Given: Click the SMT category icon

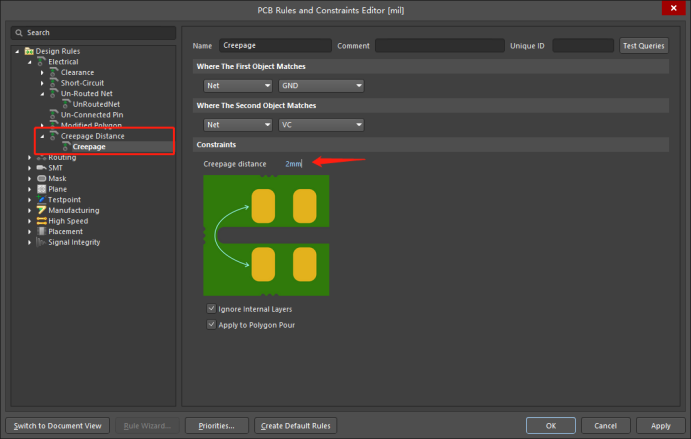Looking at the screenshot, I should (x=41, y=168).
